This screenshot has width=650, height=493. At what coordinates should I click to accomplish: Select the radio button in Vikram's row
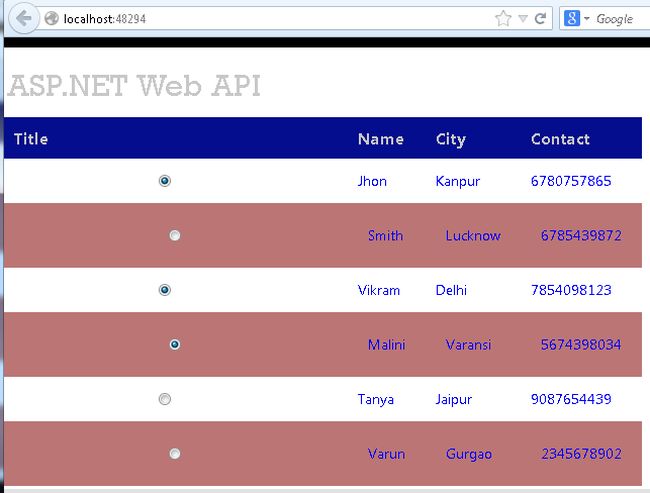[x=165, y=290]
